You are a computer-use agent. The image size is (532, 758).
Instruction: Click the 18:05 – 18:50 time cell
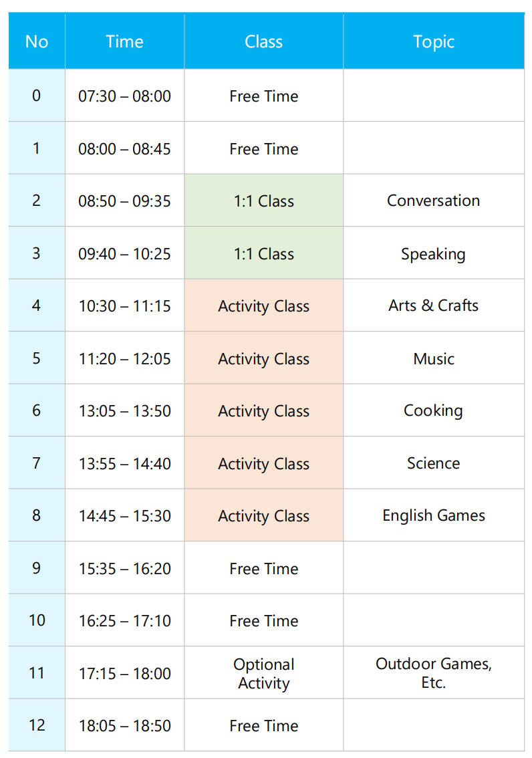pyautogui.click(x=125, y=725)
